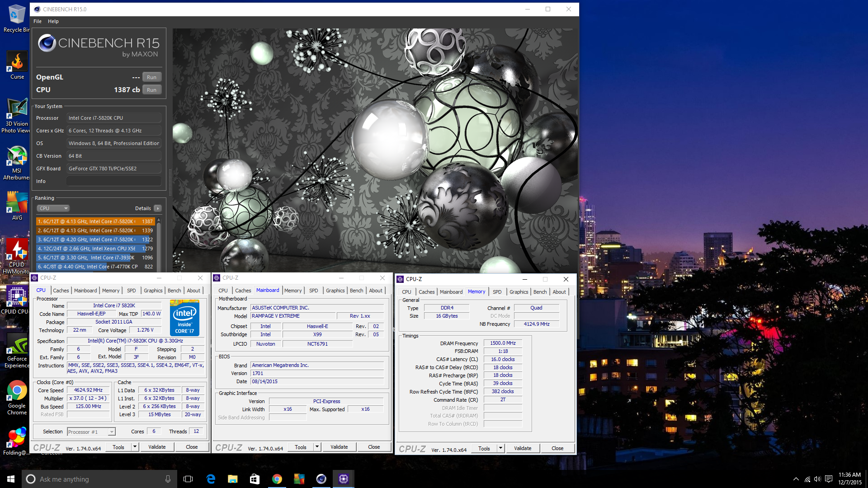868x488 pixels.
Task: Click Validate in middle CPU-Z window
Action: click(339, 447)
